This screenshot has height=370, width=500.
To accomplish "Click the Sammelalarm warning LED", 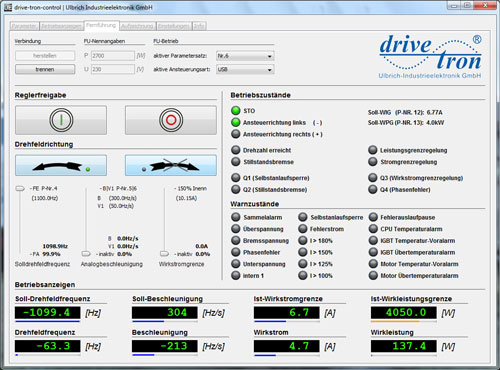I will 236,217.
